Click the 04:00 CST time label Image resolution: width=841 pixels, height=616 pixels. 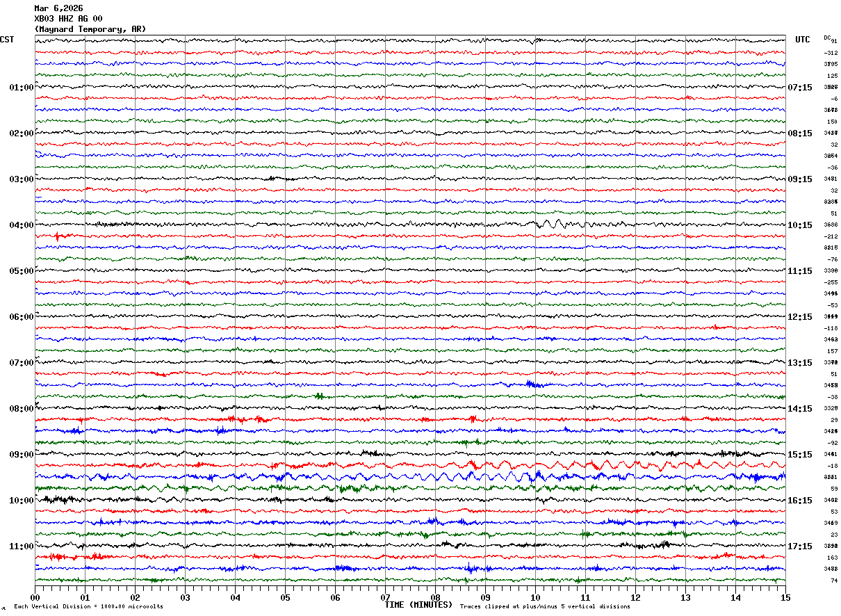(21, 225)
